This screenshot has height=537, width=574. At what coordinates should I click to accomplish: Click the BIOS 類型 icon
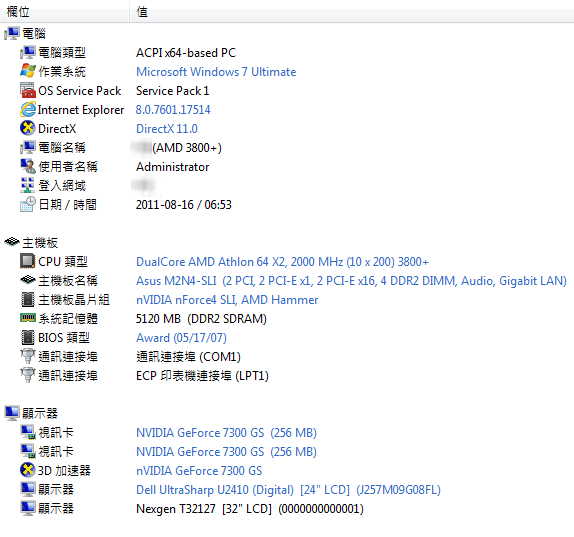pos(27,338)
